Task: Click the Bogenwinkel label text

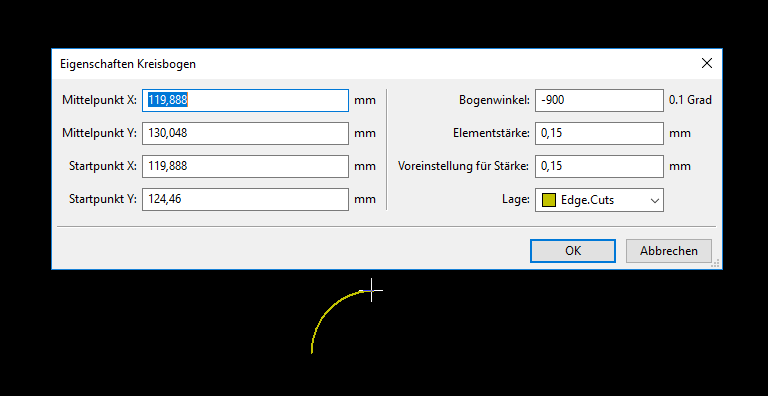Action: point(494,100)
